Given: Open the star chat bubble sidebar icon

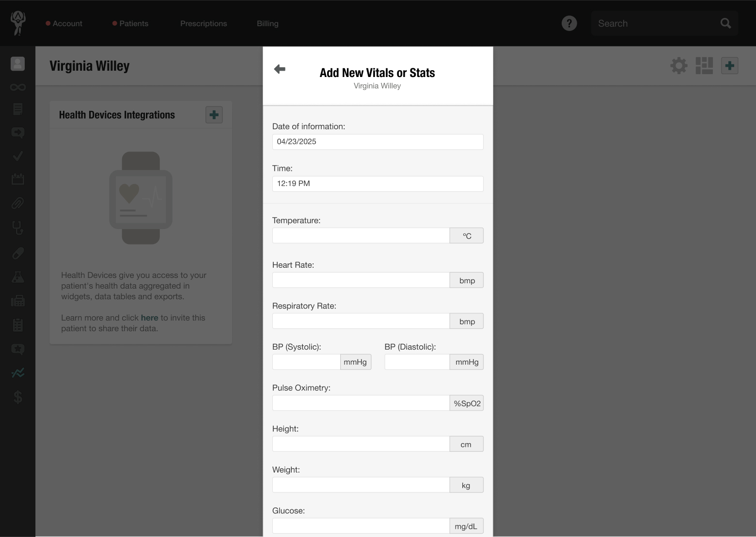Looking at the screenshot, I should tap(18, 349).
